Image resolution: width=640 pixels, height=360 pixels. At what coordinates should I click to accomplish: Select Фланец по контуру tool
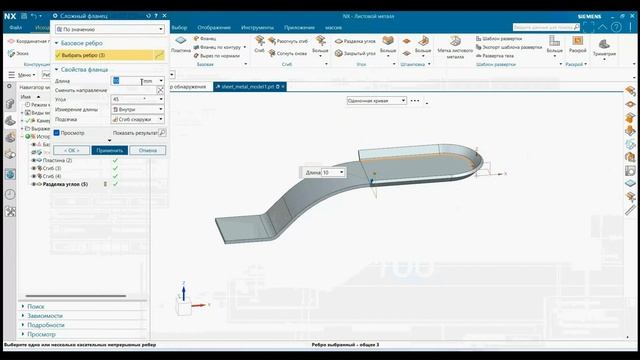coord(218,47)
